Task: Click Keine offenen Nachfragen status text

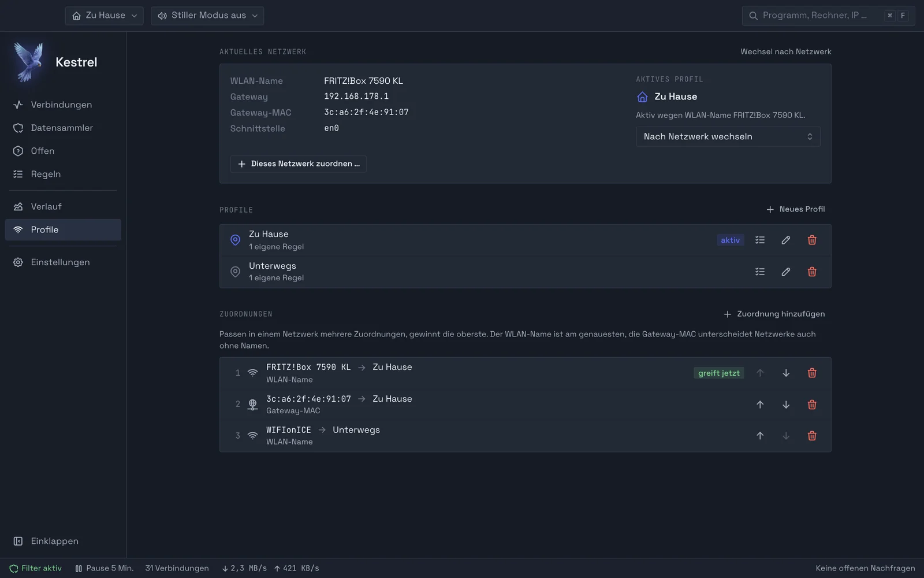Action: pyautogui.click(x=865, y=568)
